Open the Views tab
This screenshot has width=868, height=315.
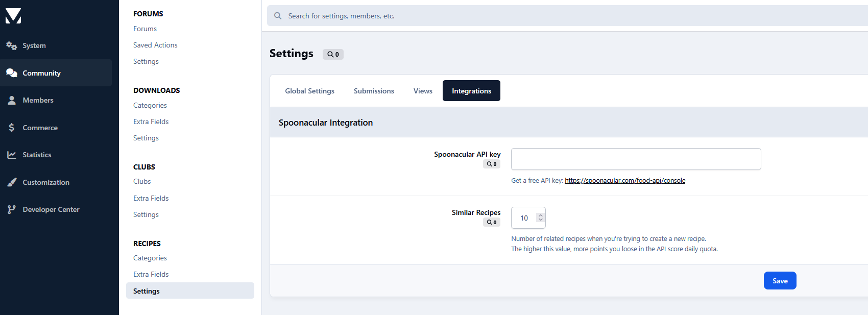pos(423,91)
